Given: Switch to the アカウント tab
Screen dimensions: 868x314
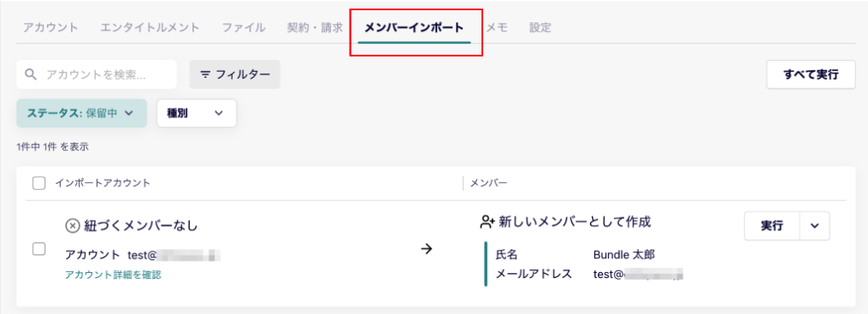Looking at the screenshot, I should click(51, 27).
